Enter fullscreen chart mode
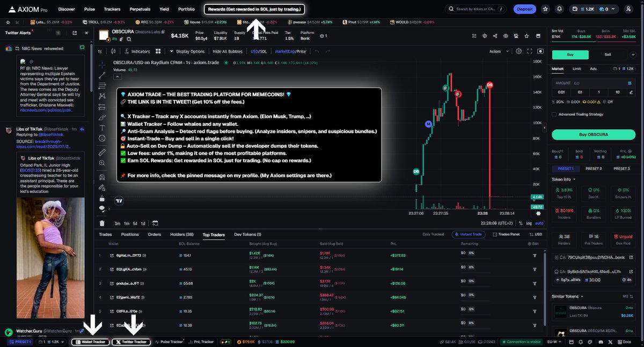Image resolution: width=644 pixels, height=347 pixels. point(529,51)
